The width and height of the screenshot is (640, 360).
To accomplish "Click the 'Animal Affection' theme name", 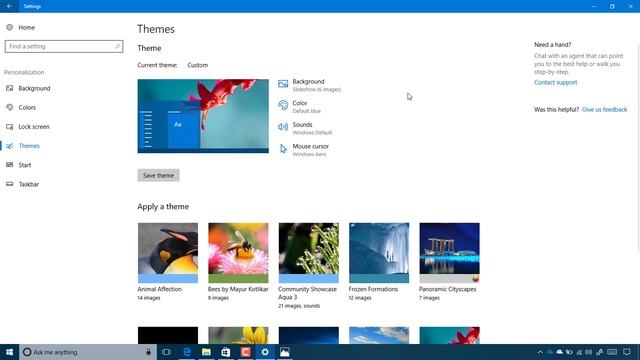I will click(x=160, y=289).
